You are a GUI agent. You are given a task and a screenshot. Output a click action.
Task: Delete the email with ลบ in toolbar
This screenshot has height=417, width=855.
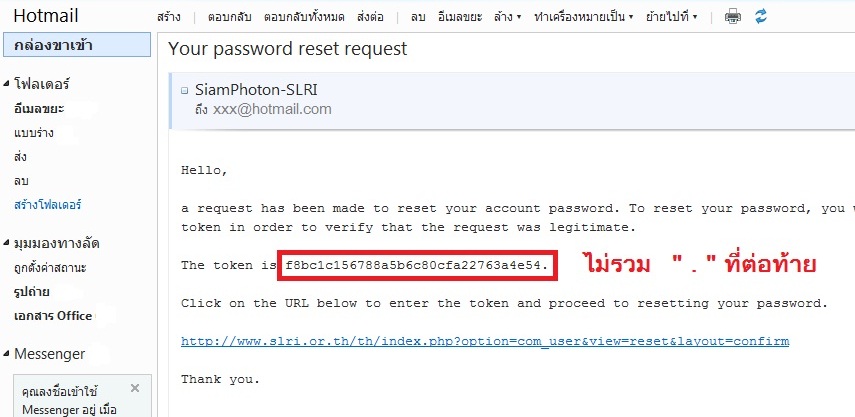418,17
